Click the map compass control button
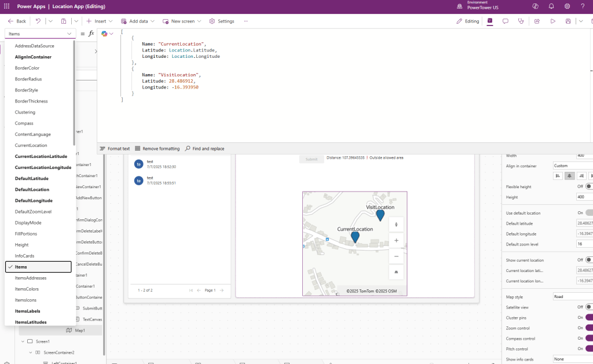This screenshot has height=364, width=593. click(x=396, y=225)
